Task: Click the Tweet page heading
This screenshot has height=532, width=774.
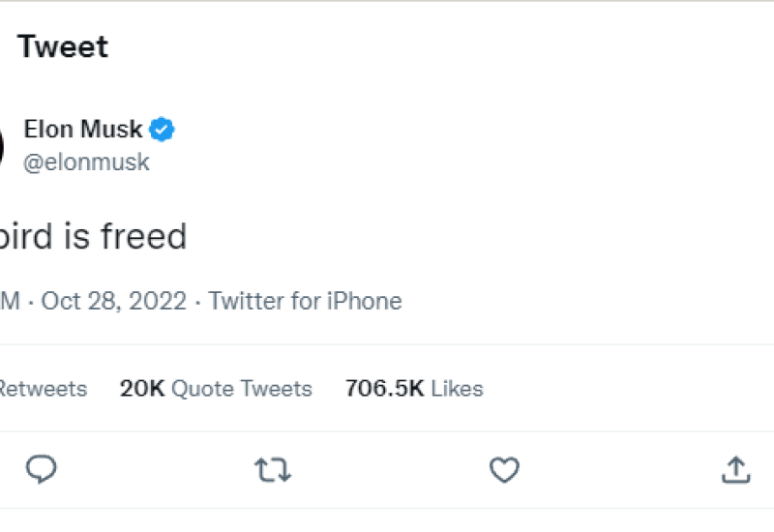Action: point(63,46)
